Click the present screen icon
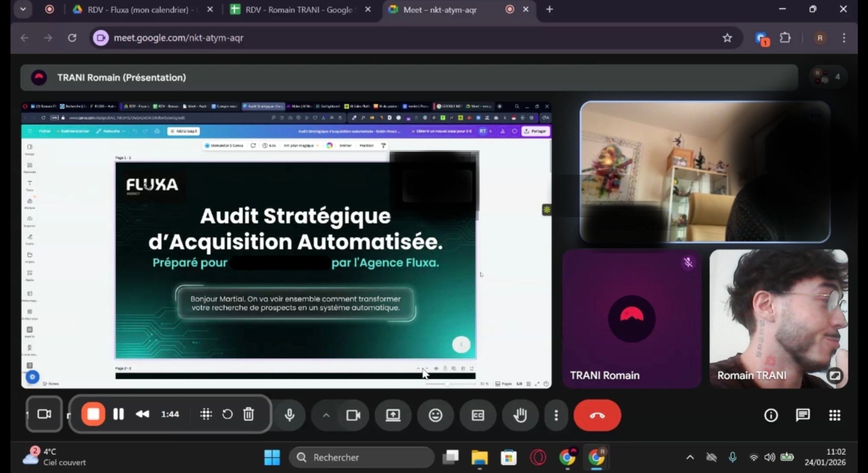The image size is (868, 473). 393,415
